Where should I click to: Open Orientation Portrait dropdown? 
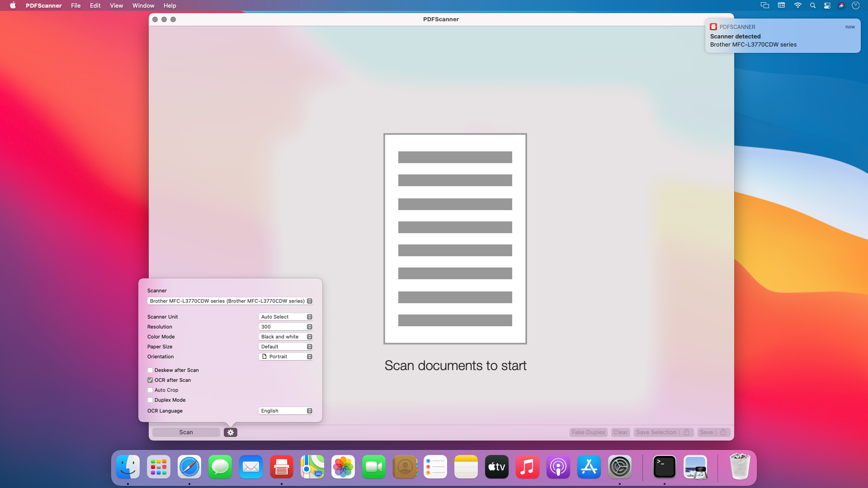[286, 357]
